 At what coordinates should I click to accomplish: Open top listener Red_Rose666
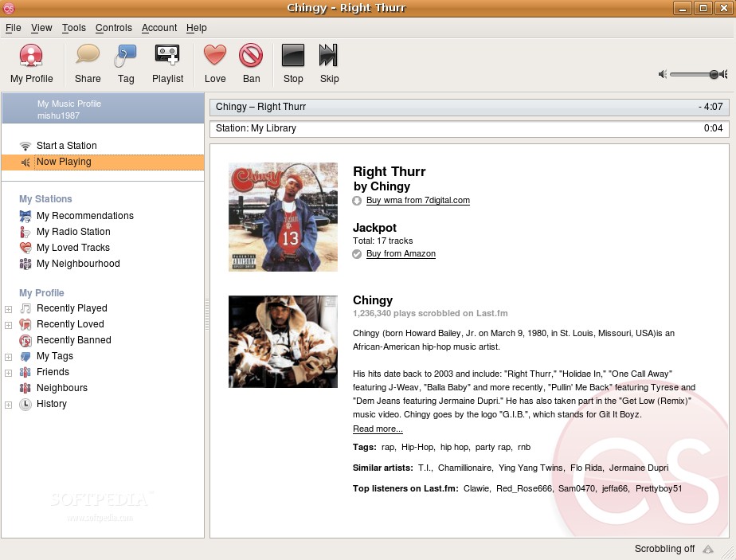(524, 488)
